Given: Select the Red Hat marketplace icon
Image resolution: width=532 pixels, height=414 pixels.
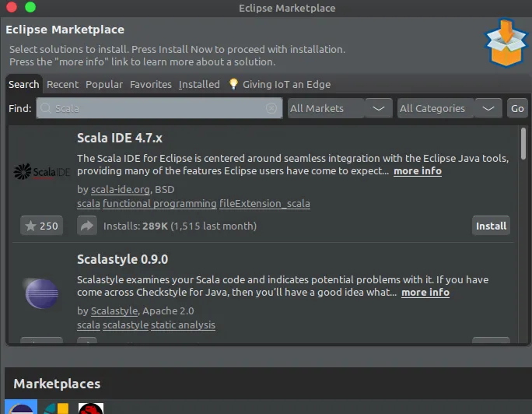Looking at the screenshot, I should (x=90, y=408).
